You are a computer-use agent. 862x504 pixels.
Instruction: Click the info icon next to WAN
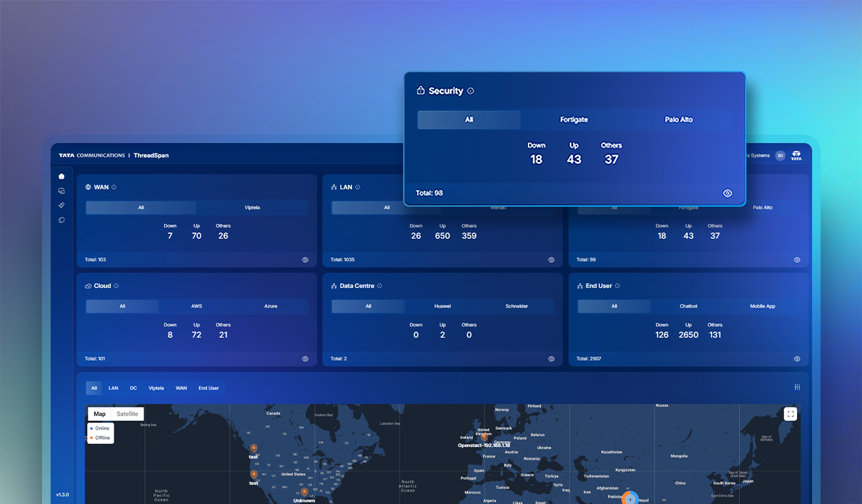click(114, 188)
